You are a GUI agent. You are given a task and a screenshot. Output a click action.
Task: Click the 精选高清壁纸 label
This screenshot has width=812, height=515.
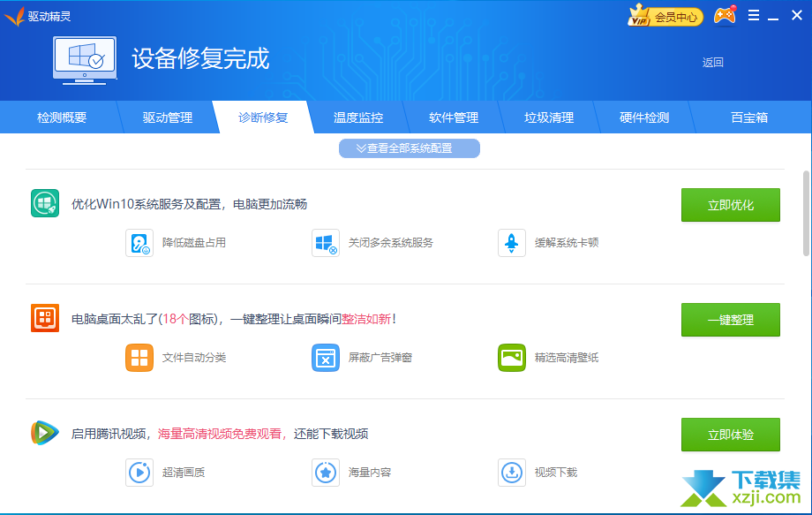[567, 358]
